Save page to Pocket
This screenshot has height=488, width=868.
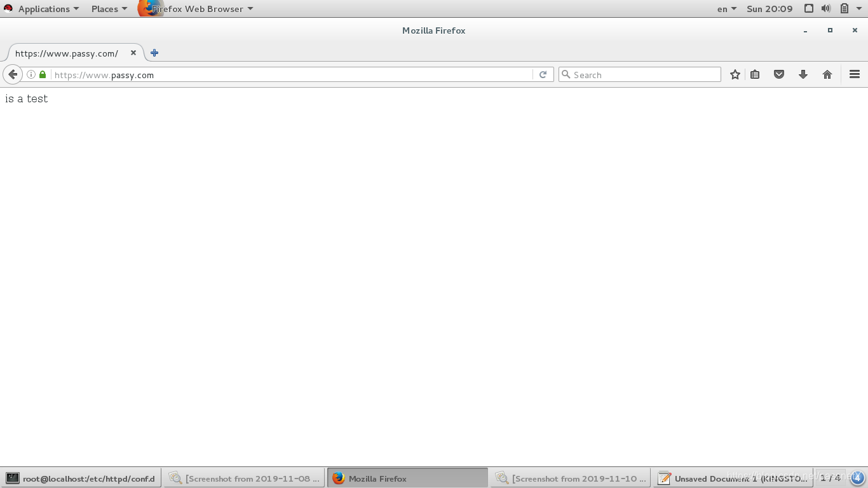pos(779,74)
